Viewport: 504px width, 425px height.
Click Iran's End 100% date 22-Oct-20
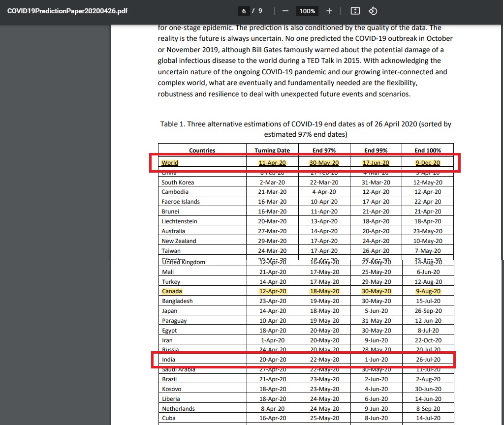pyautogui.click(x=428, y=340)
